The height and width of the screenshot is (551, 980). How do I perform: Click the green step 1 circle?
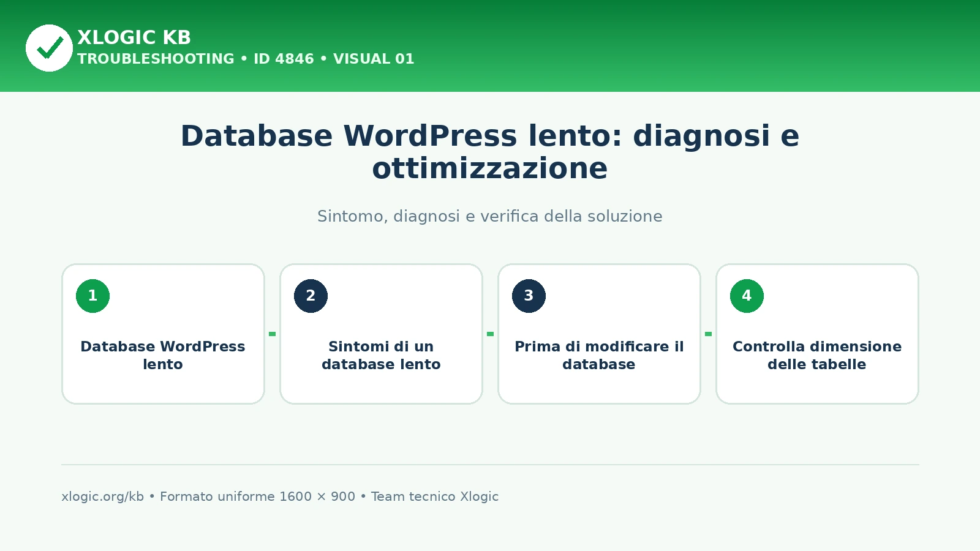(x=92, y=296)
